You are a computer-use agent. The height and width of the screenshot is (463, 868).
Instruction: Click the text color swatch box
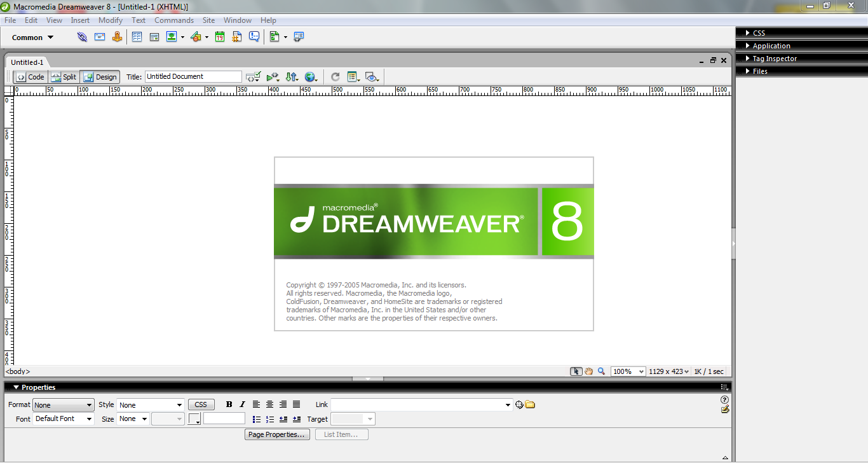tap(194, 418)
